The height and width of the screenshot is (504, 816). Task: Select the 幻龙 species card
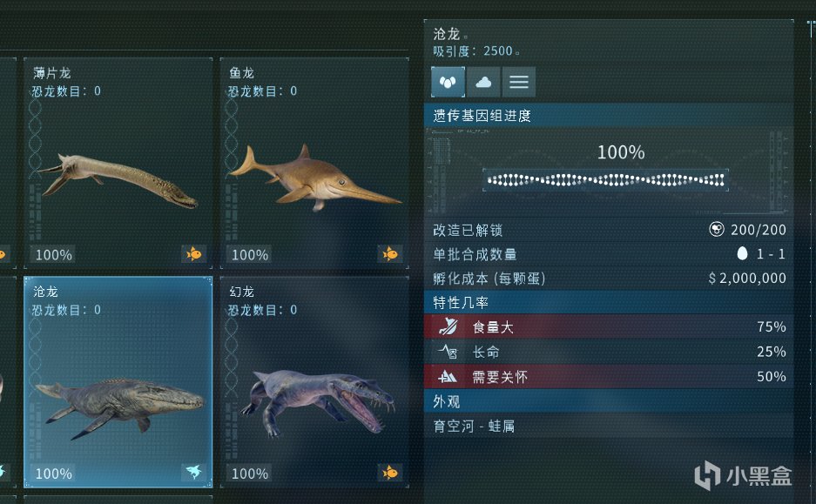click(x=314, y=382)
